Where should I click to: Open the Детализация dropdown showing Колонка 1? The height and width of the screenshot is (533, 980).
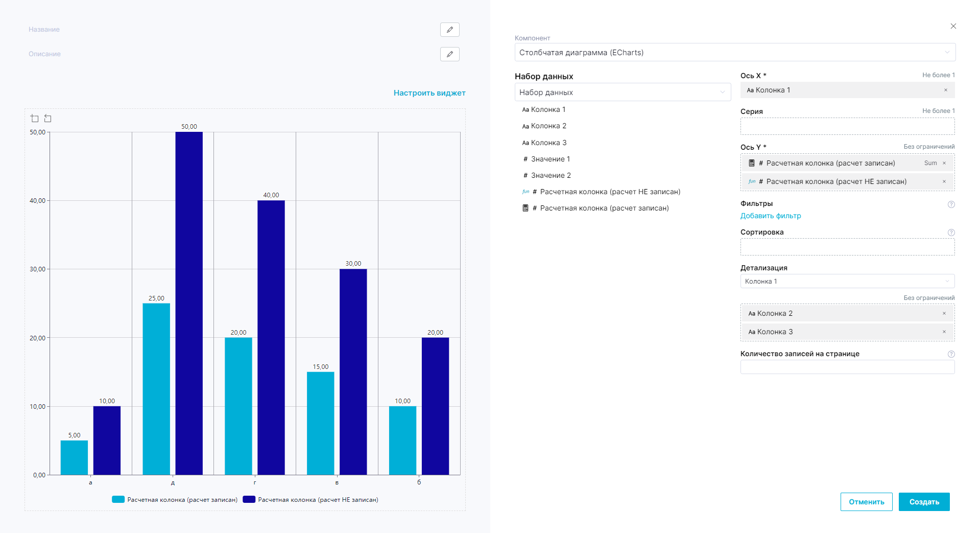click(847, 282)
